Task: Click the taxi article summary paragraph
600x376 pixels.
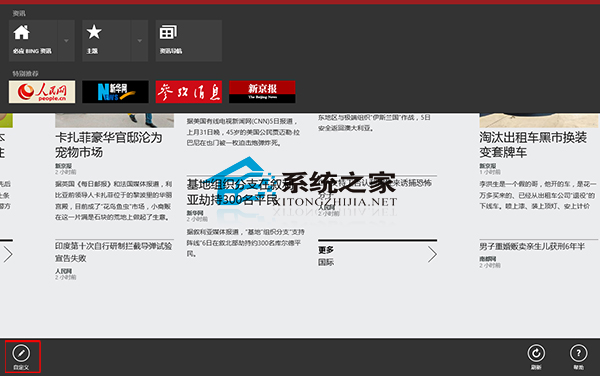Action: point(538,195)
